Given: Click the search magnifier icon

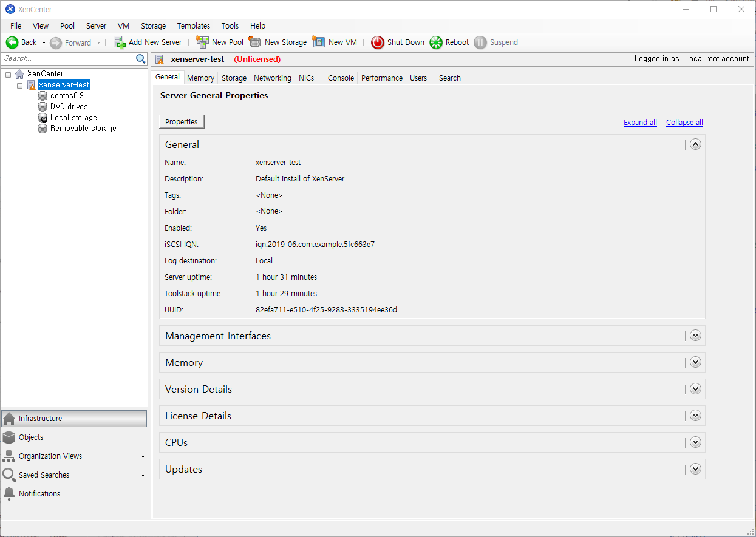Looking at the screenshot, I should coord(141,59).
